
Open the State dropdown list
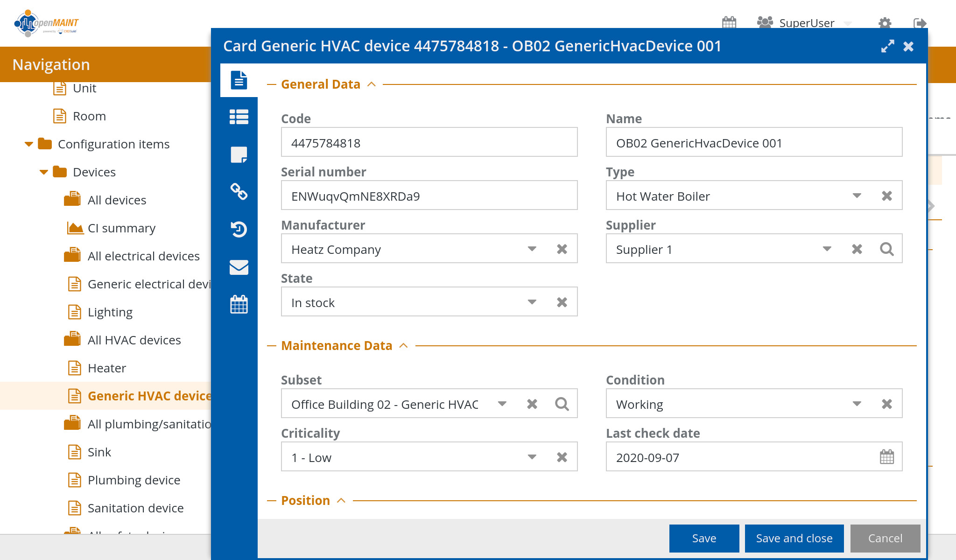click(x=532, y=302)
